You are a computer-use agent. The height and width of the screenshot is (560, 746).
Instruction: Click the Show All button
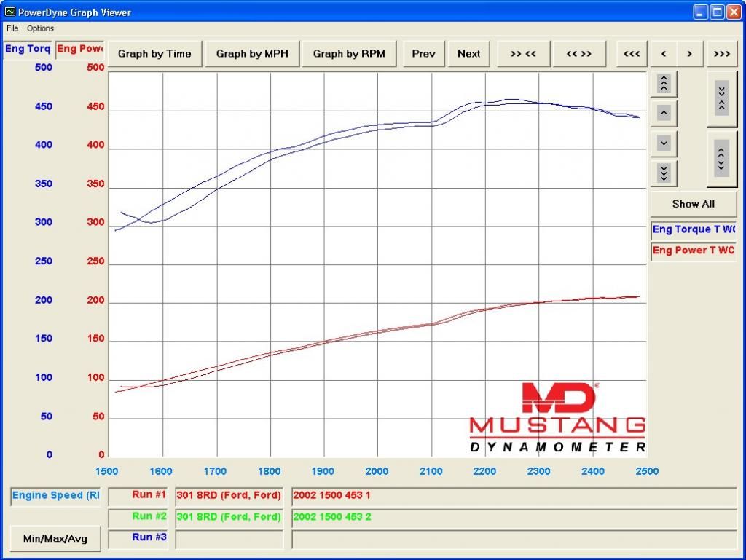pos(693,204)
